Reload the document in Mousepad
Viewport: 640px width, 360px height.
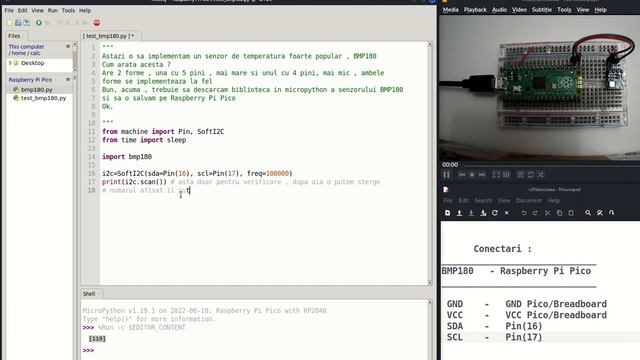(495, 213)
